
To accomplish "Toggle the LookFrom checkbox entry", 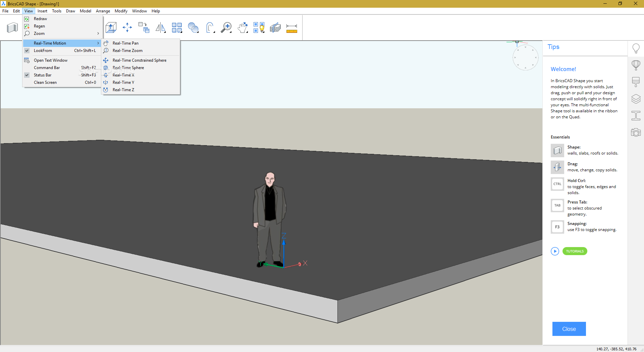I will 62,51.
